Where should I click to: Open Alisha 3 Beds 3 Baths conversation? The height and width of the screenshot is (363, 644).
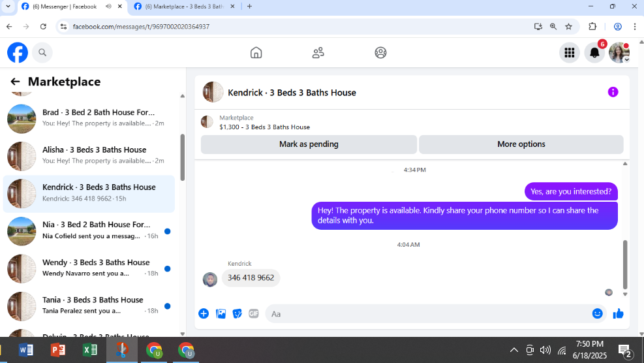[89, 155]
